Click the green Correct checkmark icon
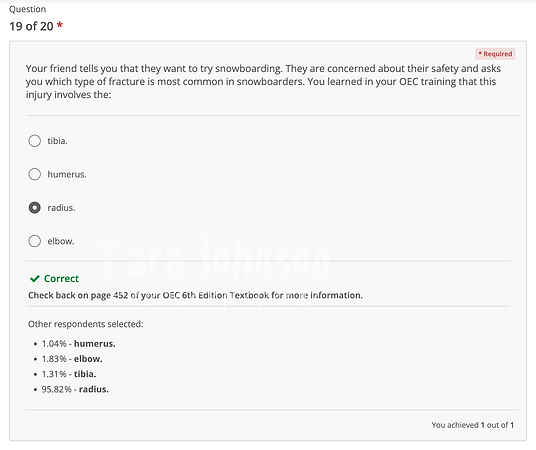The height and width of the screenshot is (450, 536). pyautogui.click(x=35, y=279)
